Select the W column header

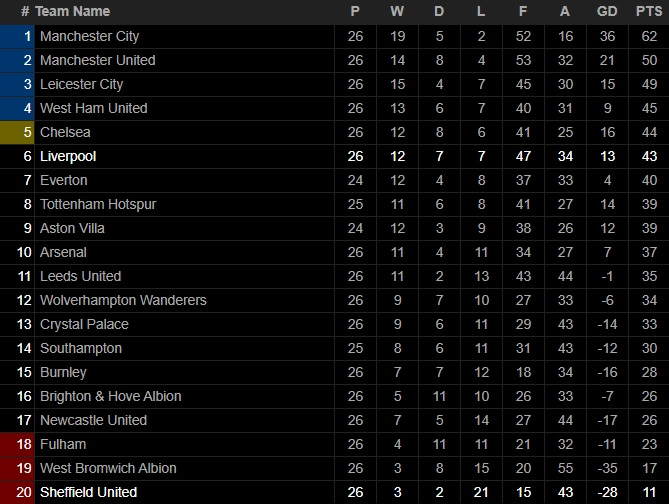397,12
